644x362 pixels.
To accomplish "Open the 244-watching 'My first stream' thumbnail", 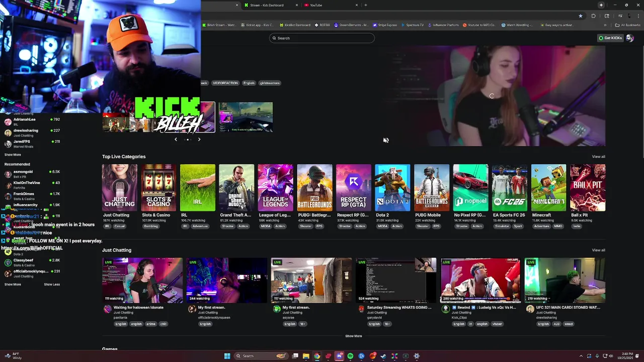I will [x=227, y=281].
